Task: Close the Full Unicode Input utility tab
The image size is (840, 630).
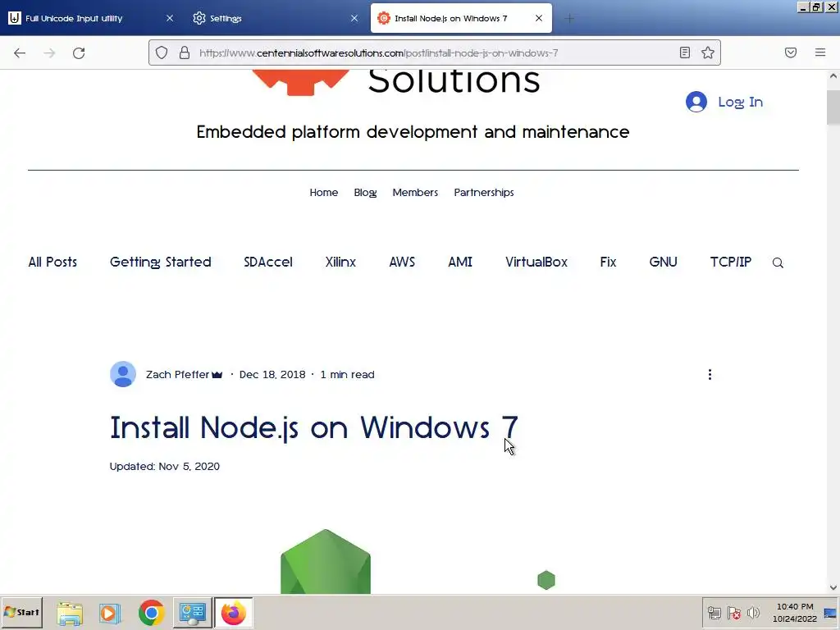Action: pyautogui.click(x=169, y=18)
